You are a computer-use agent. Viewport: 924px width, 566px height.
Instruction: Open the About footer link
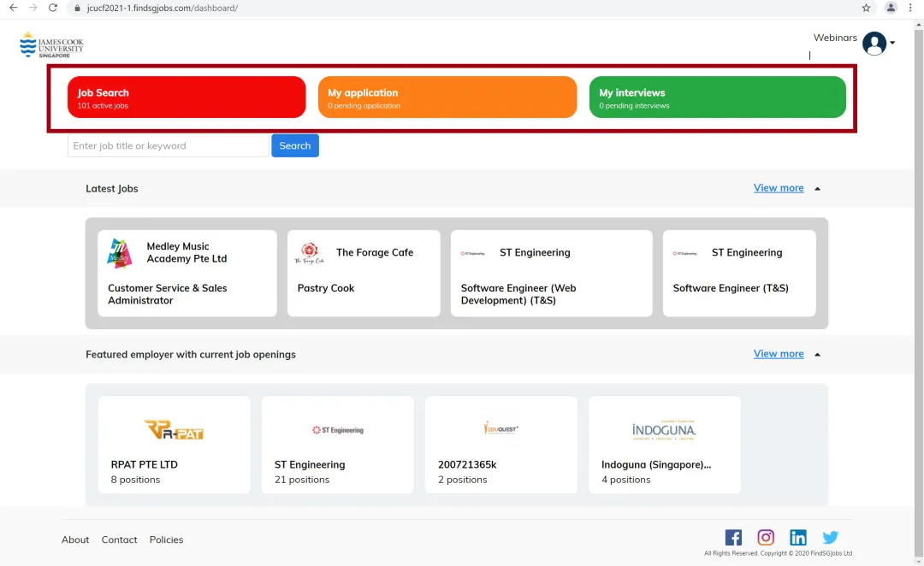[75, 539]
